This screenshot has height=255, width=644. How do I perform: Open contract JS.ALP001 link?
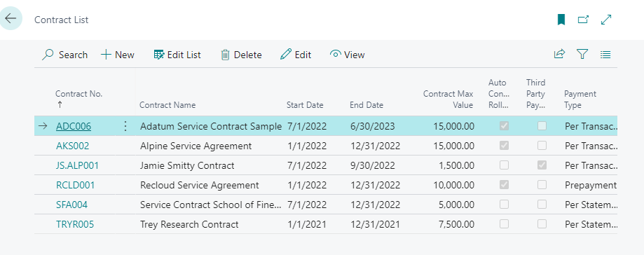coord(77,165)
